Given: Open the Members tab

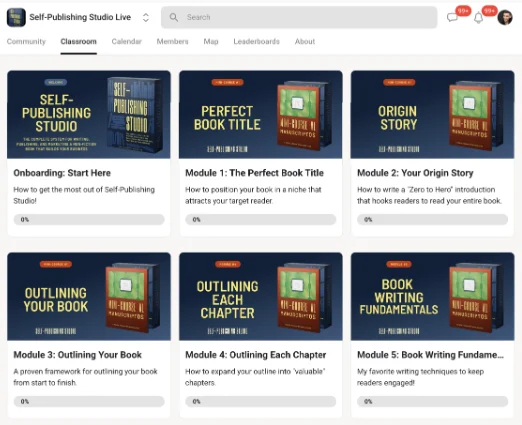Looking at the screenshot, I should point(172,42).
